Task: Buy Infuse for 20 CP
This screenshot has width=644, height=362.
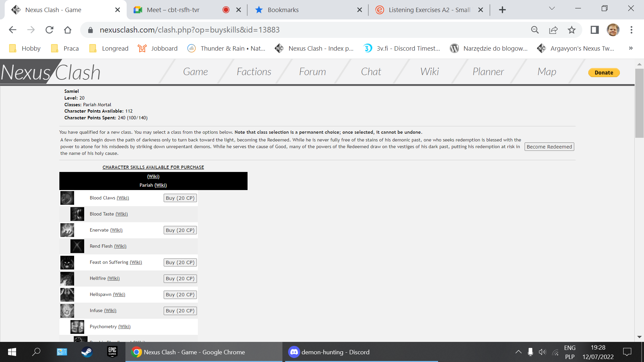Action: [x=180, y=311]
